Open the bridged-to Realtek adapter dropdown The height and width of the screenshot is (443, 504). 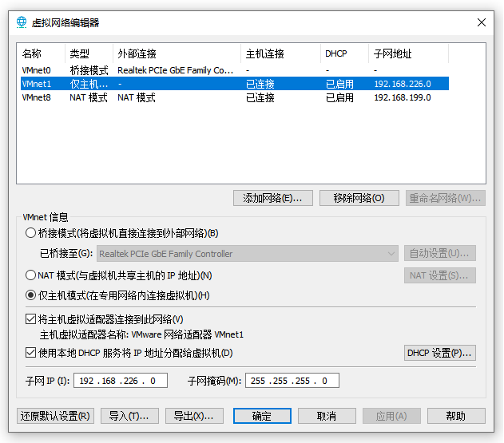point(248,254)
